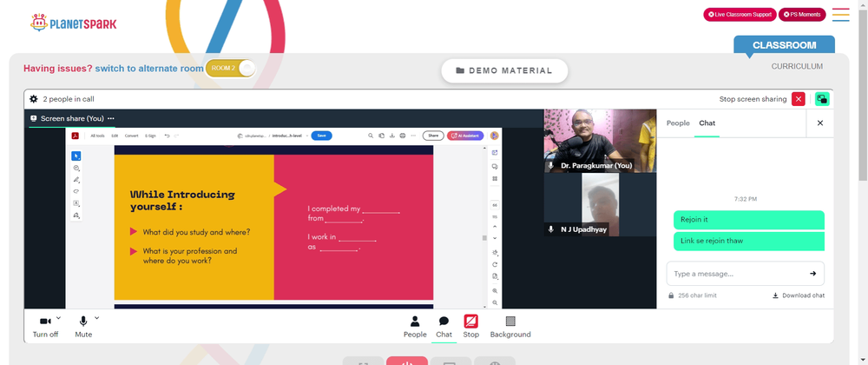This screenshot has height=365, width=868.
Task: Open the CLASSROOM tab
Action: click(x=784, y=45)
